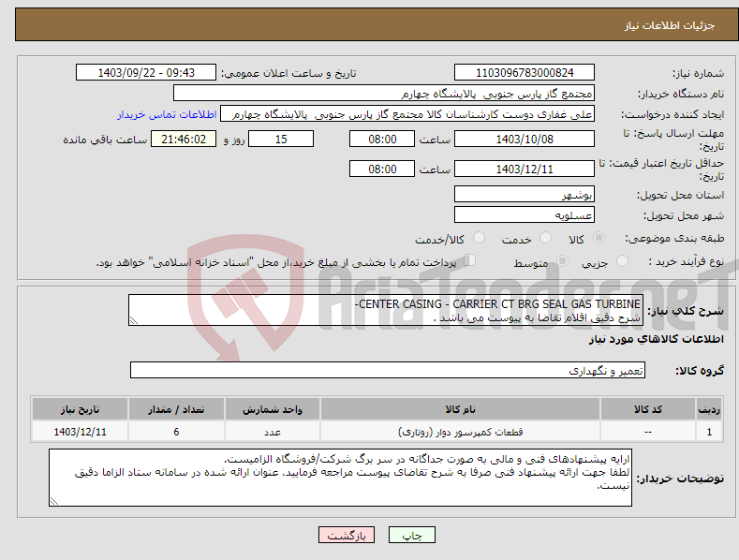Viewport: 739px width, 560px height.
Task: Click the ردیف column header
Action: [x=709, y=409]
